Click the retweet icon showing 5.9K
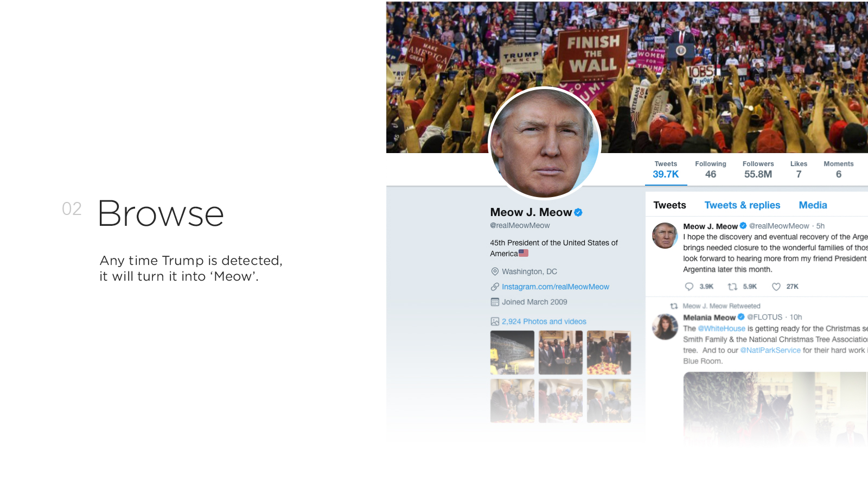868x494 pixels. click(x=732, y=287)
